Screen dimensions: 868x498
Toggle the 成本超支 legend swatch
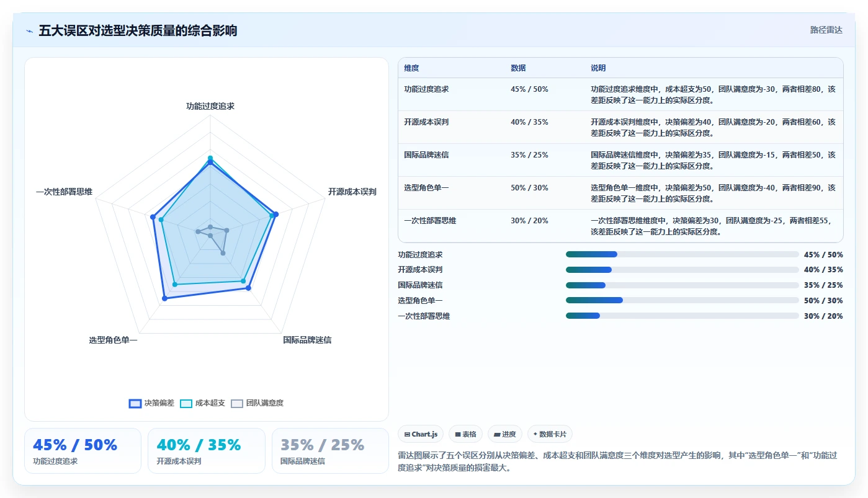pyautogui.click(x=186, y=403)
